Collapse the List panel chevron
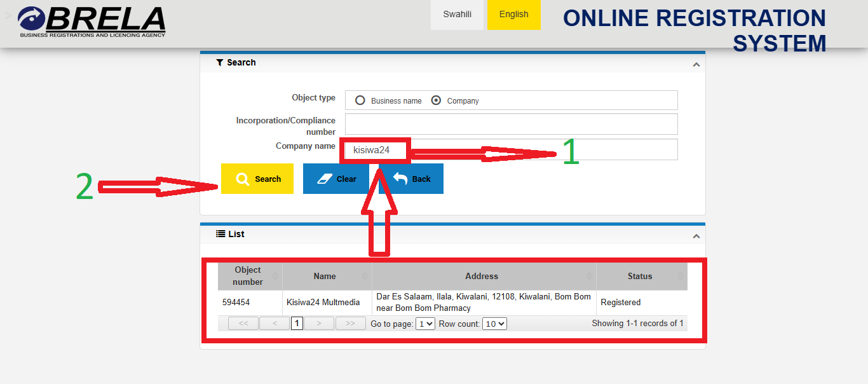Image resolution: width=868 pixels, height=384 pixels. point(696,236)
